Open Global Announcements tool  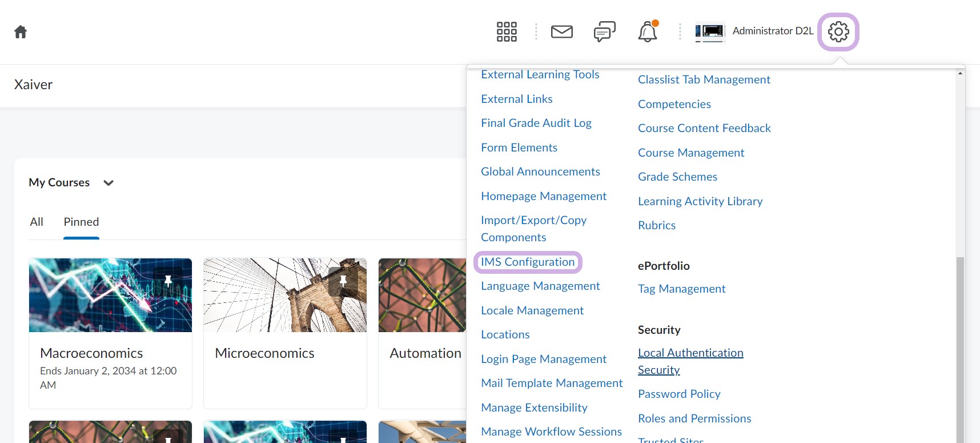540,171
